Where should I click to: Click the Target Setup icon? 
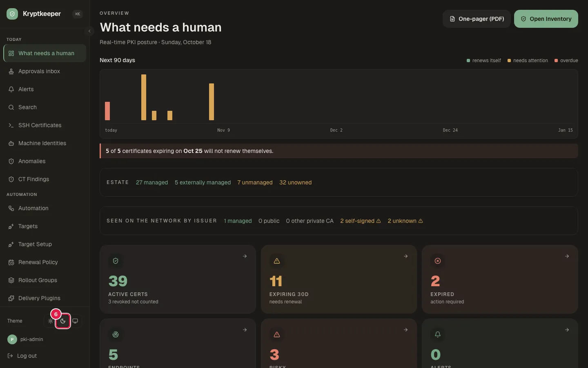11,244
